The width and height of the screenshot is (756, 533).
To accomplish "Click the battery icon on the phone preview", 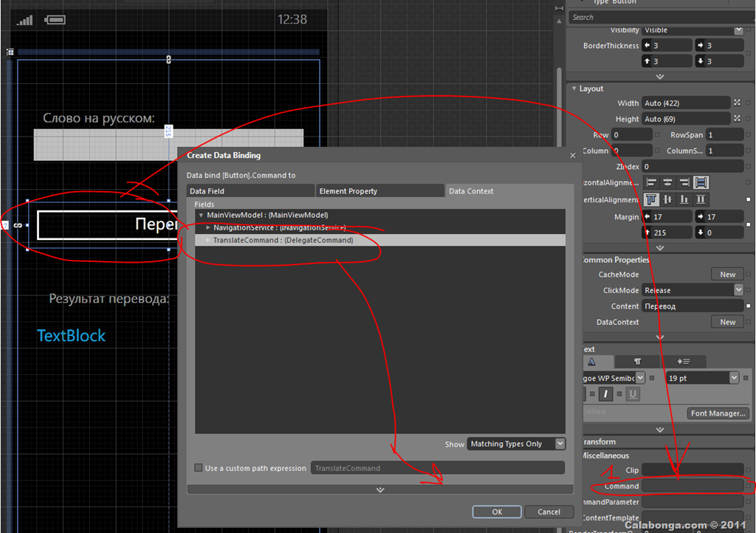I will click(55, 20).
